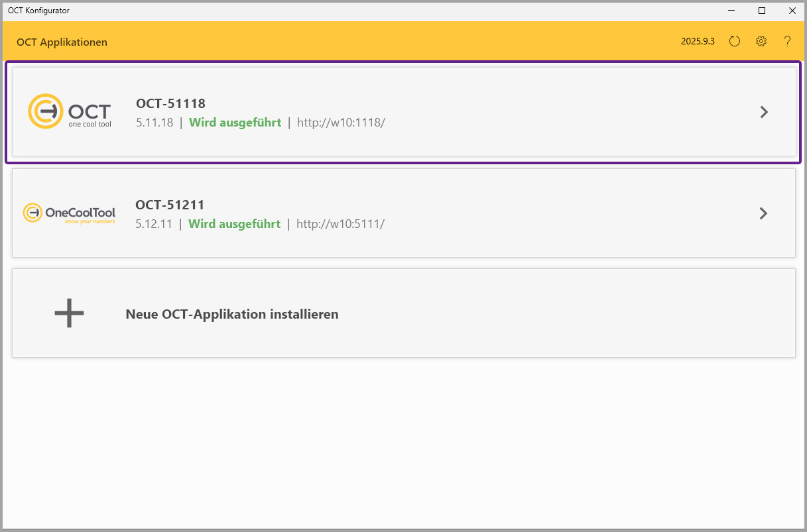
Task: Maximize the OCT Konfigurator window
Action: [762, 11]
